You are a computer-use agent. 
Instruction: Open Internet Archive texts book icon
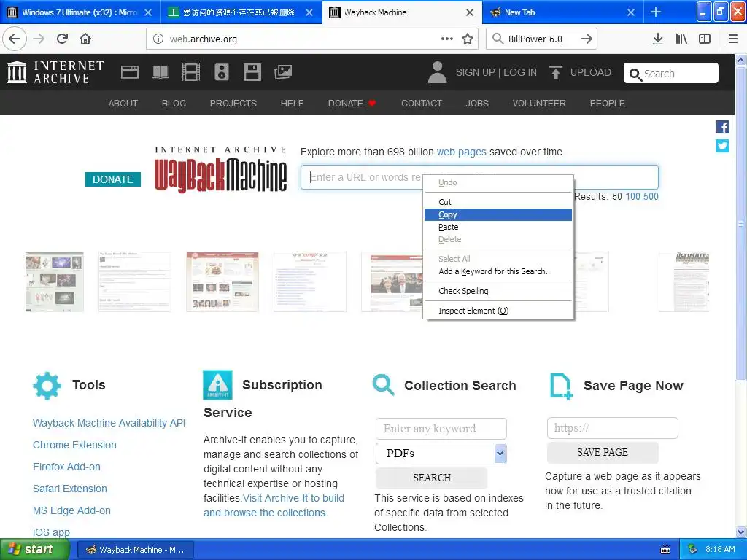point(160,72)
